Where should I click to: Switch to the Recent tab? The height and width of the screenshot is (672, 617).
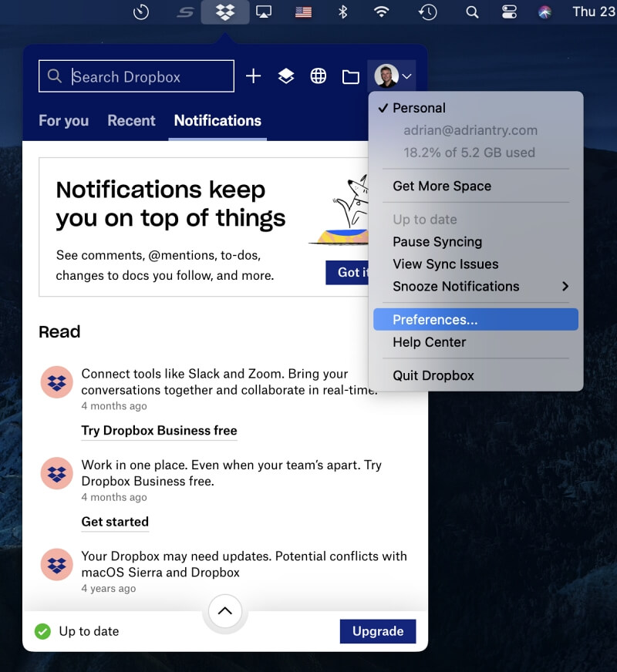tap(131, 121)
